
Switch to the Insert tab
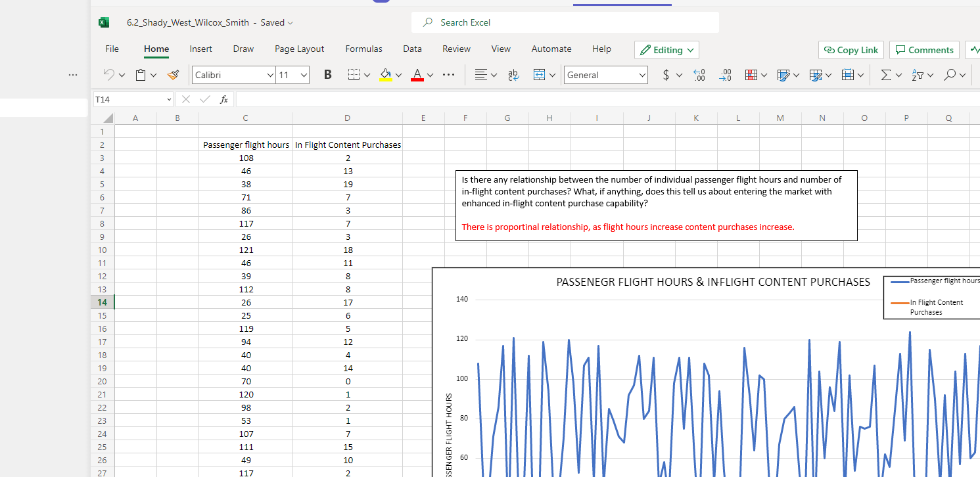click(201, 49)
